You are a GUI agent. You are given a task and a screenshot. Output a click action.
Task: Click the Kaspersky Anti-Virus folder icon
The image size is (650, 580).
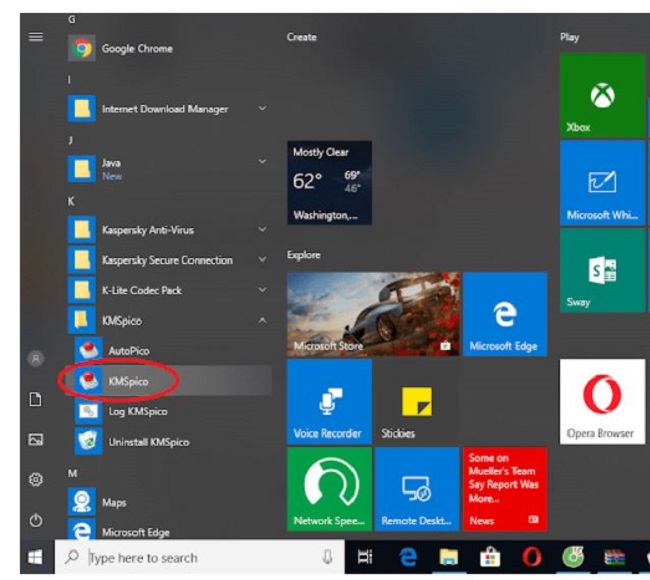[x=82, y=229]
